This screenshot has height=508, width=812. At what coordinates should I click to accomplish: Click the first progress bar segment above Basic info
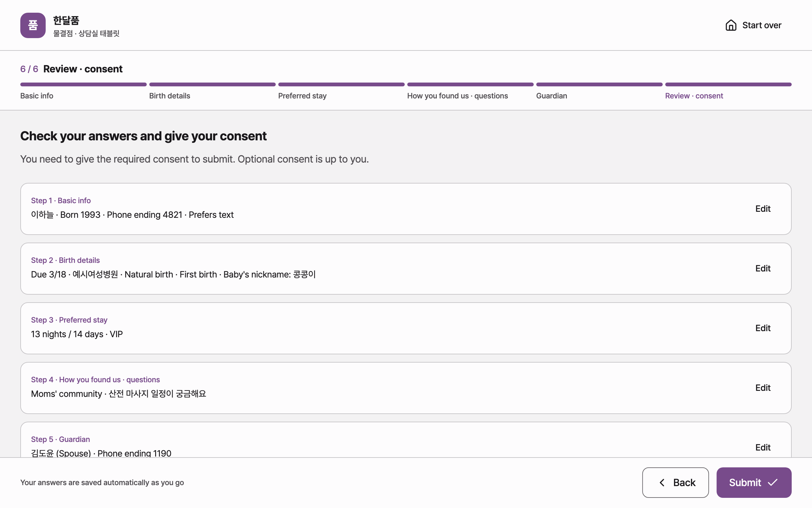tap(83, 84)
